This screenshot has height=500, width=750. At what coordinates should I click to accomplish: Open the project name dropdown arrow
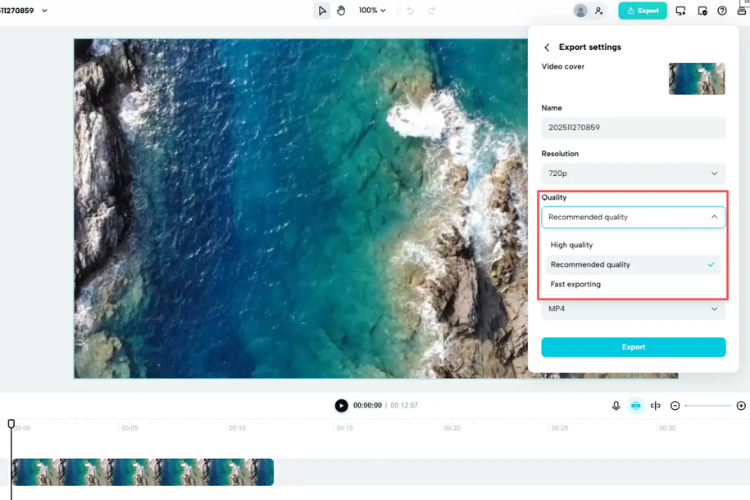pos(44,11)
